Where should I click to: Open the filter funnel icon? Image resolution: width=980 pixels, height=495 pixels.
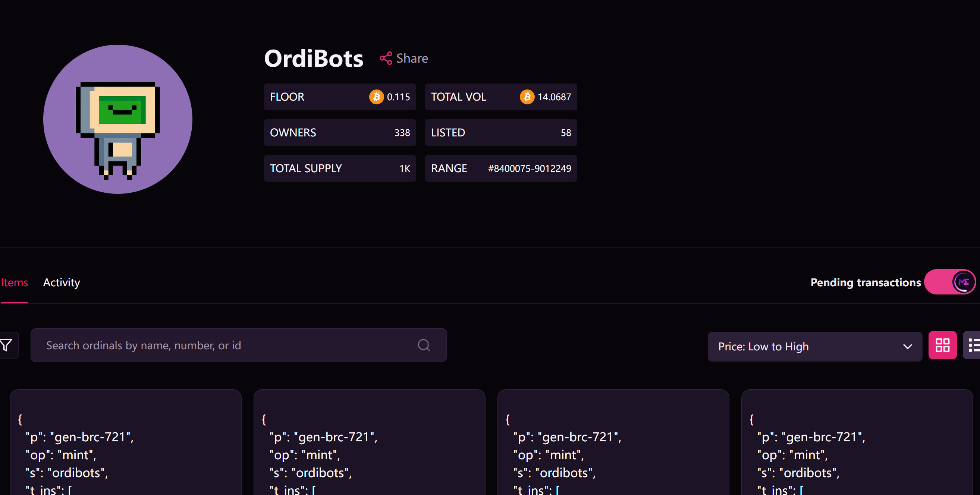click(x=6, y=345)
